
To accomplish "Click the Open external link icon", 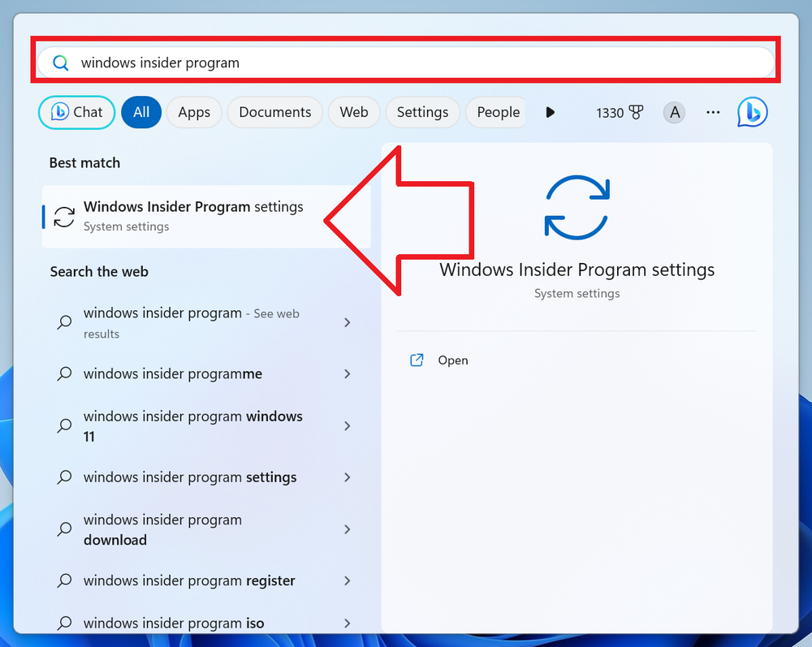I will click(x=417, y=360).
